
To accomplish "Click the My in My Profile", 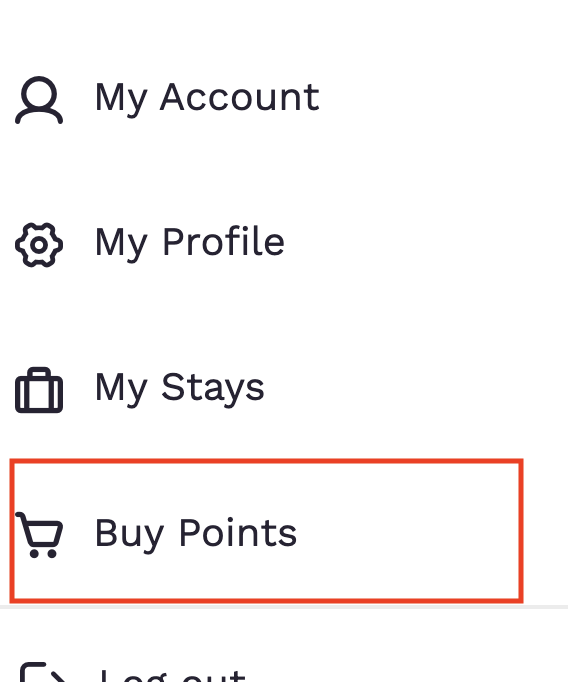I will [121, 245].
